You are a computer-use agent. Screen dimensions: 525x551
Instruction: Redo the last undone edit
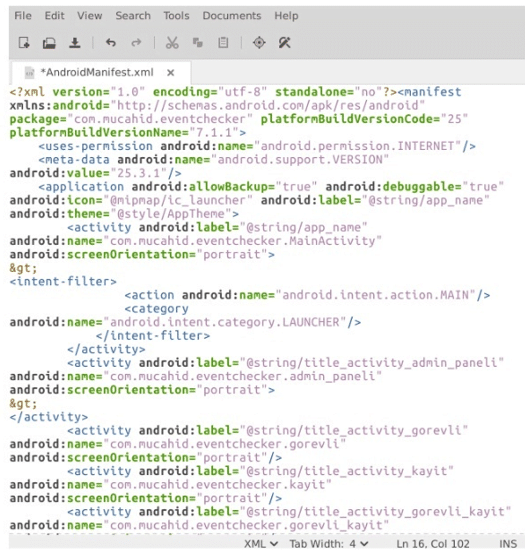pos(136,43)
